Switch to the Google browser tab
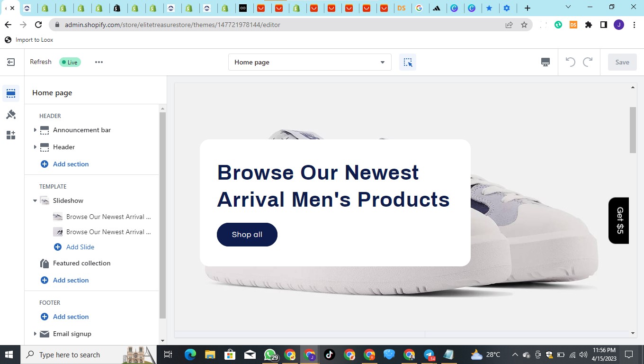 pos(419,8)
